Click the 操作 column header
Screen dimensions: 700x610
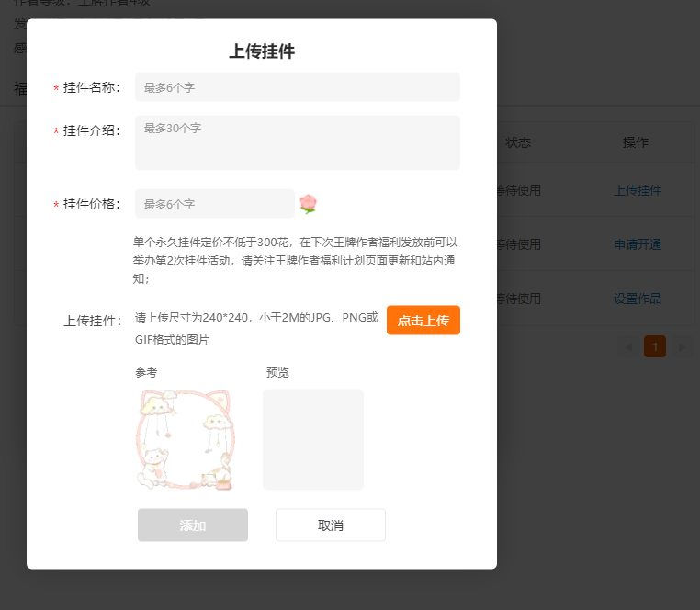click(x=636, y=142)
